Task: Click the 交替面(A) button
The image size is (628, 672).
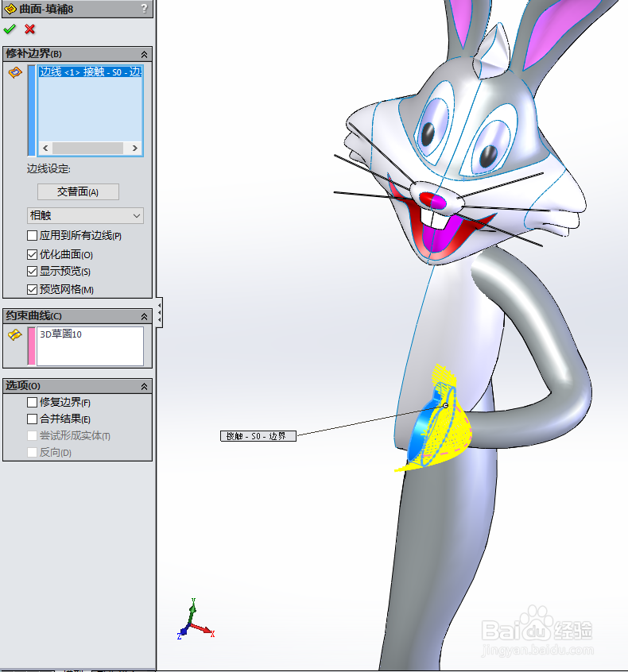Action: [x=78, y=191]
